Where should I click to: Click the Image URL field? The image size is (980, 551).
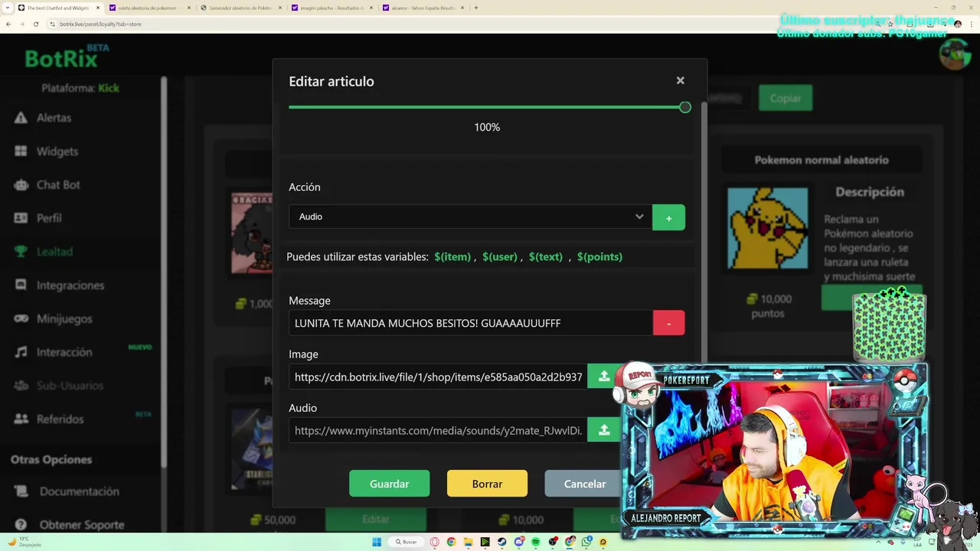click(x=438, y=377)
